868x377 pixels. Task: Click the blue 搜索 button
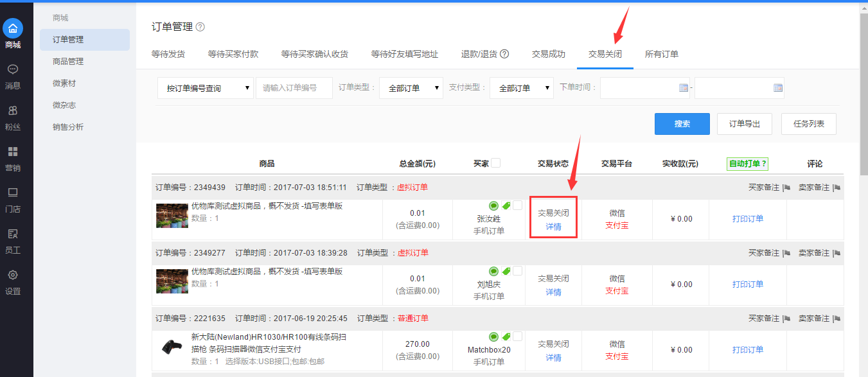(682, 124)
